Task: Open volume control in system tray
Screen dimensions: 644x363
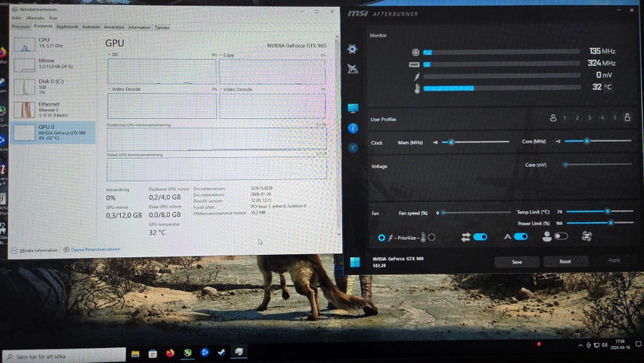Action: tap(604, 345)
